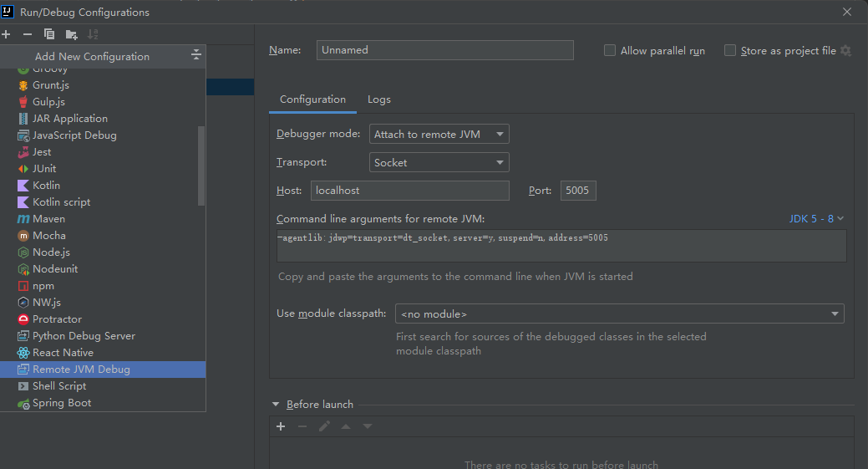
Task: Click the Name field containing Unnamed
Action: click(445, 50)
